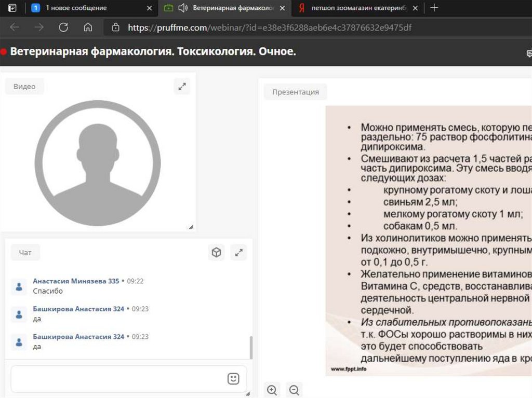Expand the Chat panel with arrows icon
532x398 pixels.
click(x=238, y=253)
